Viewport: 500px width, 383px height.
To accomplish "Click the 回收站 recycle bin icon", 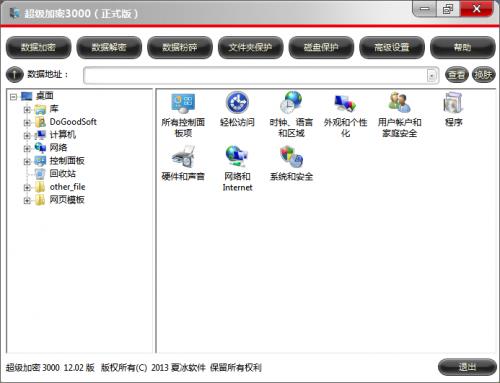I will (x=40, y=174).
